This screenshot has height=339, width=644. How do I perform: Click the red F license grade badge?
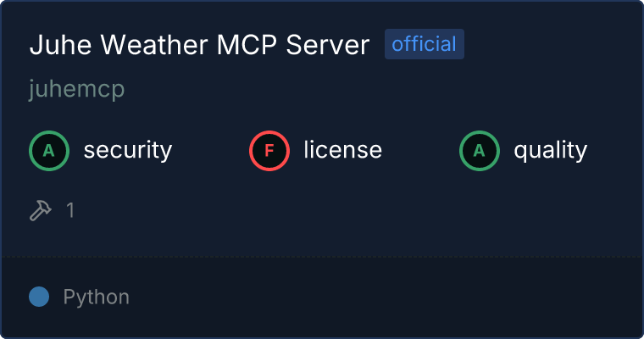[269, 151]
